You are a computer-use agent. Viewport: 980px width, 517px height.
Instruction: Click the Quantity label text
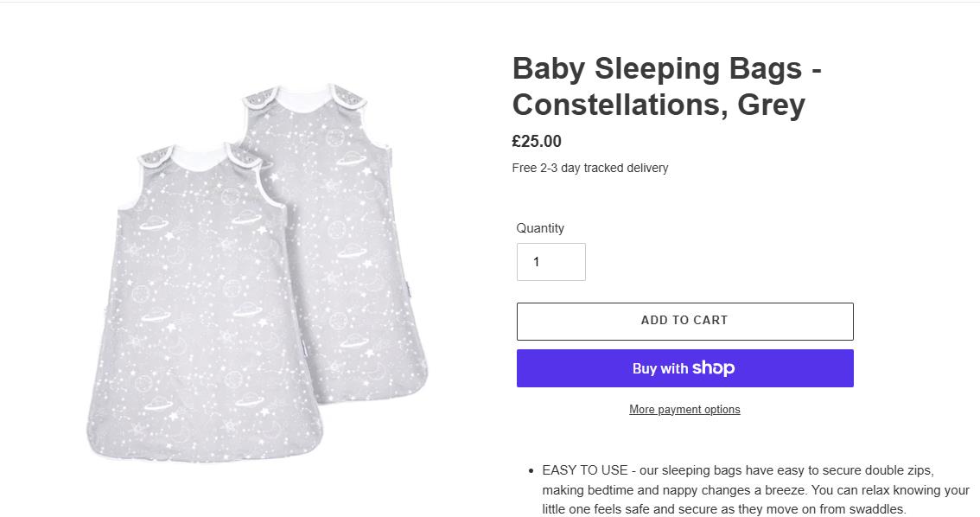pos(540,228)
